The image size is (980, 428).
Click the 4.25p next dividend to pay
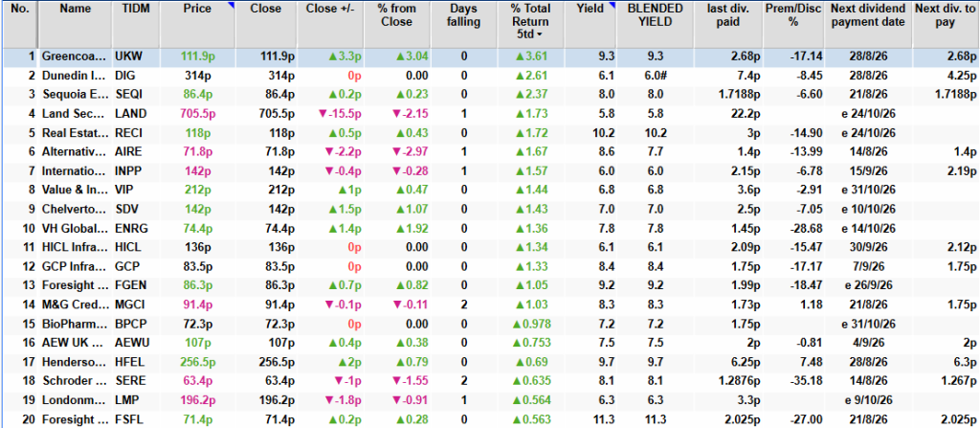coord(963,77)
